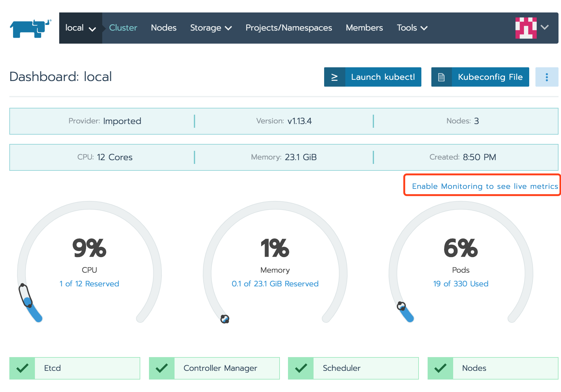Click the Scheduler component status label
This screenshot has width=561, height=392.
coord(342,368)
